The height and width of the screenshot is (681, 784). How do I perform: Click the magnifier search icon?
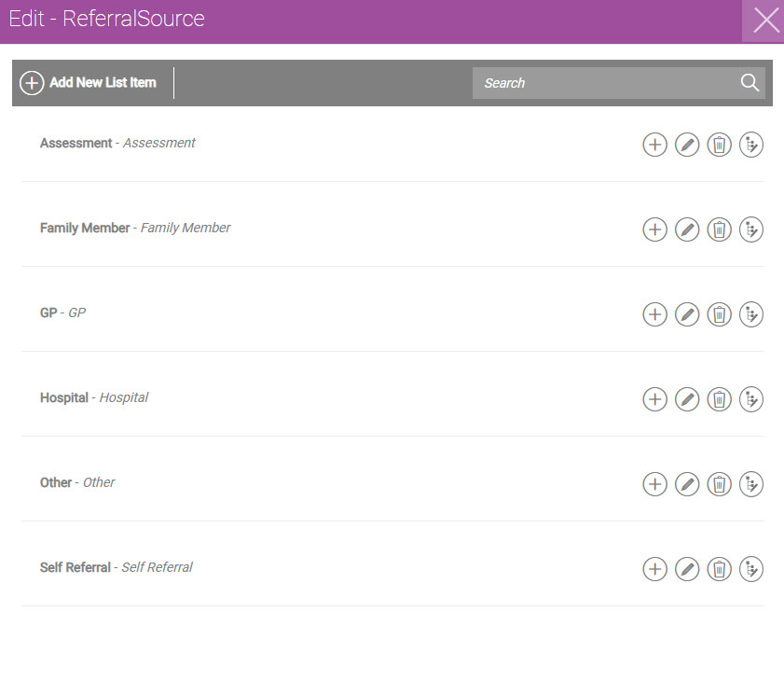[750, 82]
